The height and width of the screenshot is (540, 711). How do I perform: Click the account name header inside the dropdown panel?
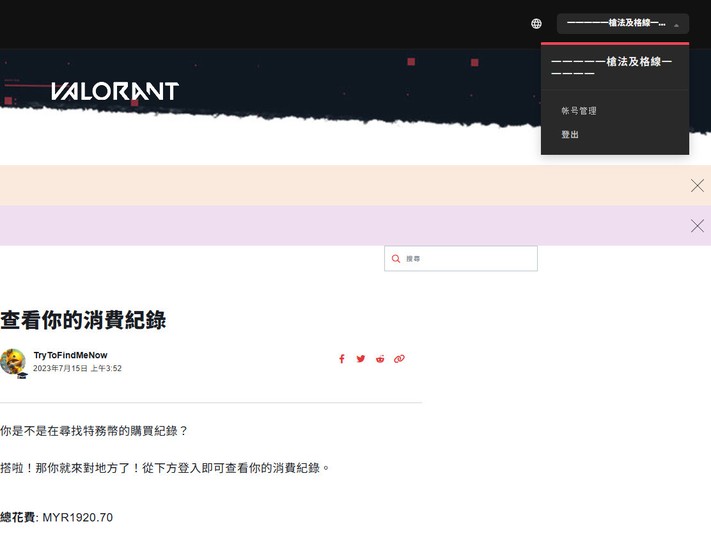(x=611, y=67)
